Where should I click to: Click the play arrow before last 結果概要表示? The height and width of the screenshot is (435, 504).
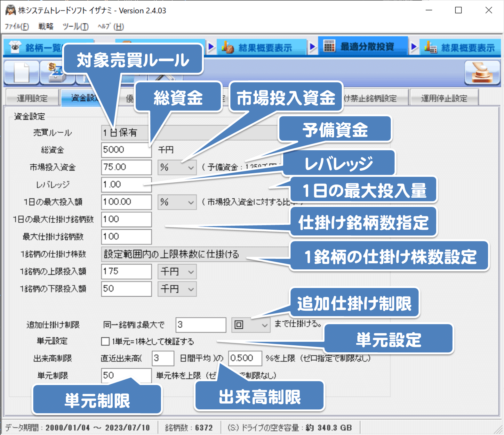coord(414,47)
